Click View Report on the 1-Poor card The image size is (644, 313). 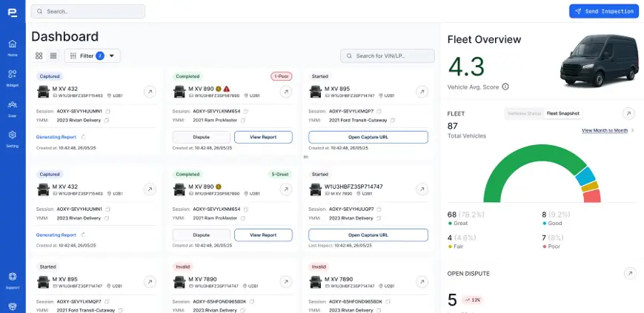[x=263, y=137]
